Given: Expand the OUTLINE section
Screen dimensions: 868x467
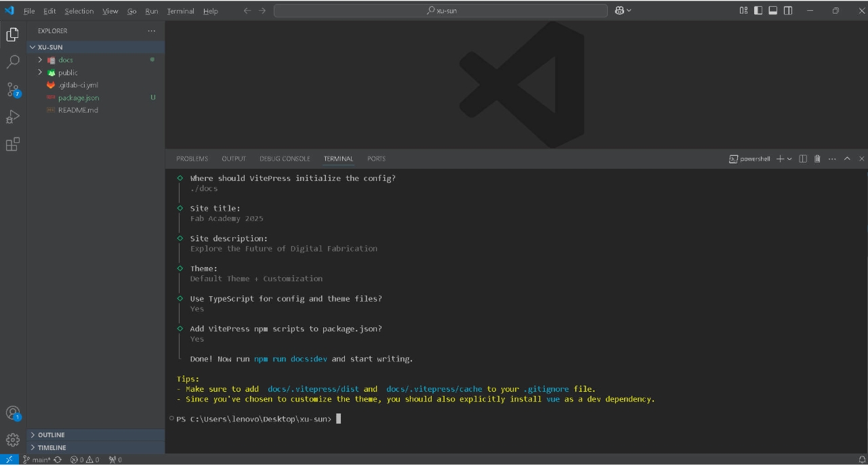Looking at the screenshot, I should (96, 435).
